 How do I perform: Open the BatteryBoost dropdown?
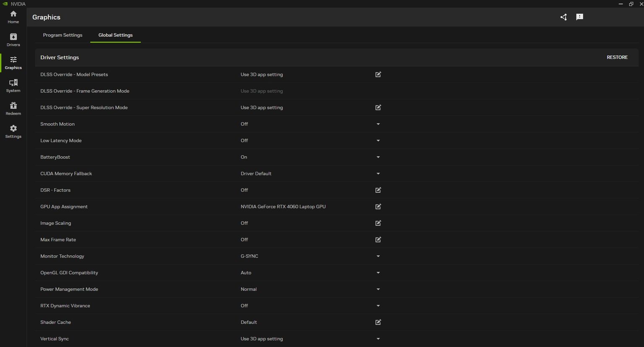coord(378,157)
